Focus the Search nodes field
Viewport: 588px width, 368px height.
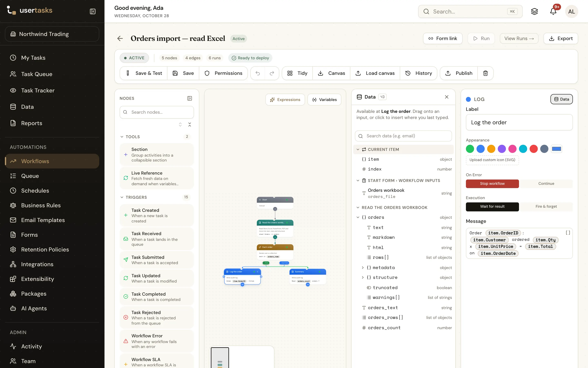tap(157, 112)
